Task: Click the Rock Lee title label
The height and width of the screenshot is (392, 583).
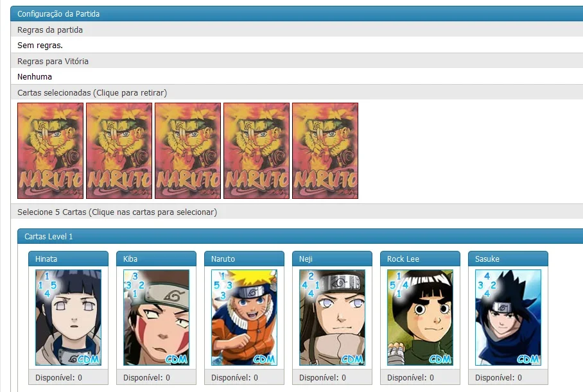Action: 403,259
